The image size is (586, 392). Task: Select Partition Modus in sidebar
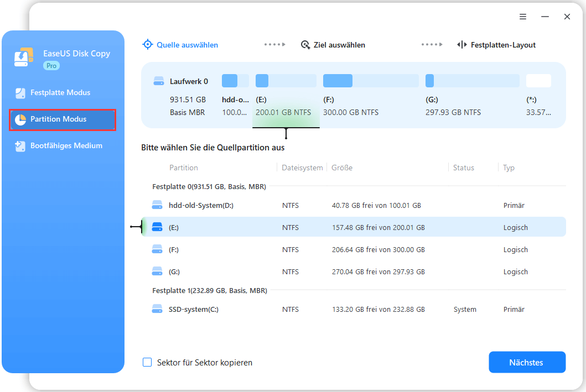(63, 119)
